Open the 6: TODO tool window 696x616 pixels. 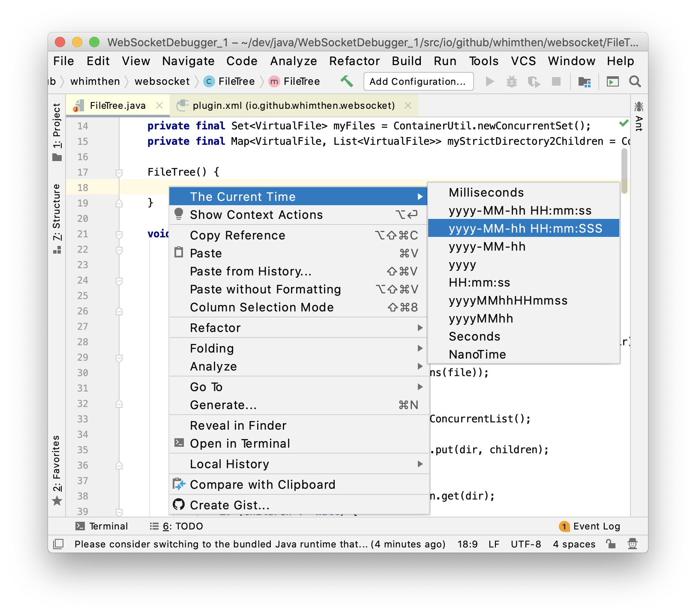tap(177, 526)
